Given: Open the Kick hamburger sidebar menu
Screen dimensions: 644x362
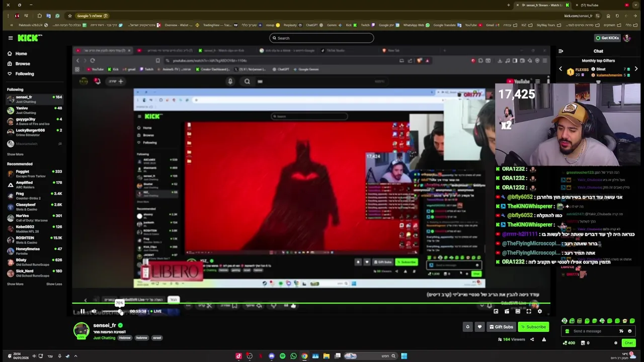Looking at the screenshot, I should click(10, 38).
